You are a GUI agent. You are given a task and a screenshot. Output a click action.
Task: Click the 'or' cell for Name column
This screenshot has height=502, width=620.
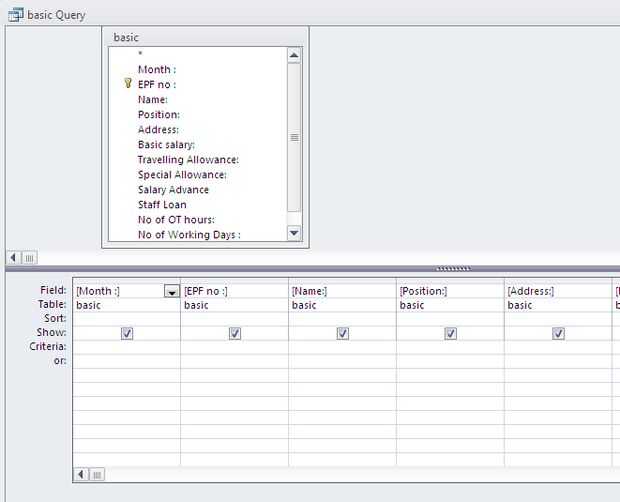point(342,361)
